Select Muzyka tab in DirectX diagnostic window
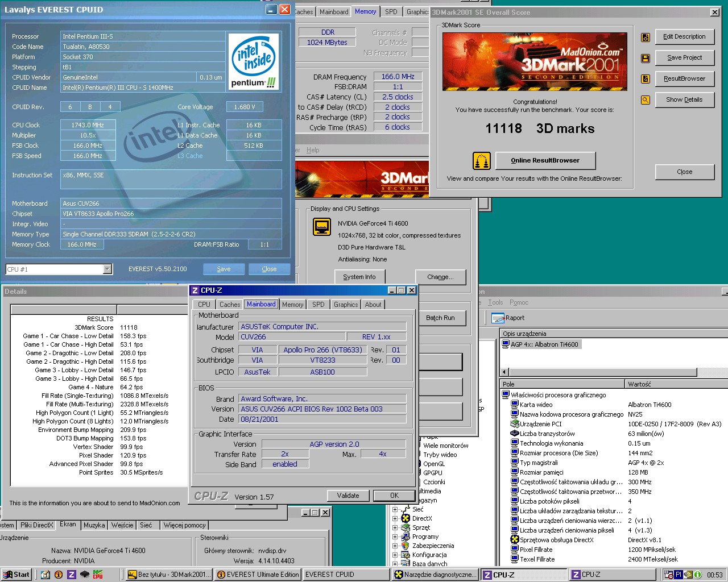The image size is (728, 582). coord(94,525)
